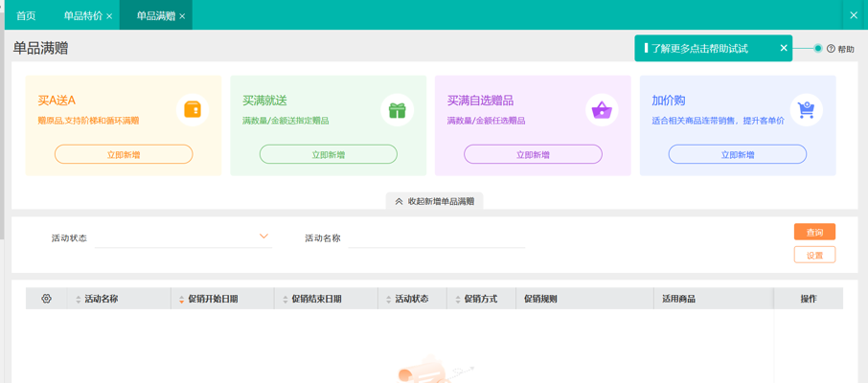The height and width of the screenshot is (383, 868).
Task: Open table column settings gear icon
Action: tap(46, 299)
